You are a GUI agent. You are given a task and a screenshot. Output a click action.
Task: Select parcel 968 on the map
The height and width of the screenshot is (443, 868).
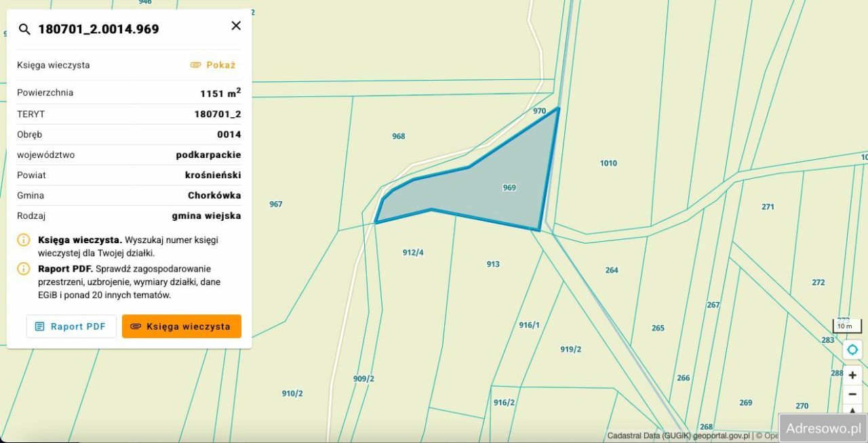click(x=398, y=136)
